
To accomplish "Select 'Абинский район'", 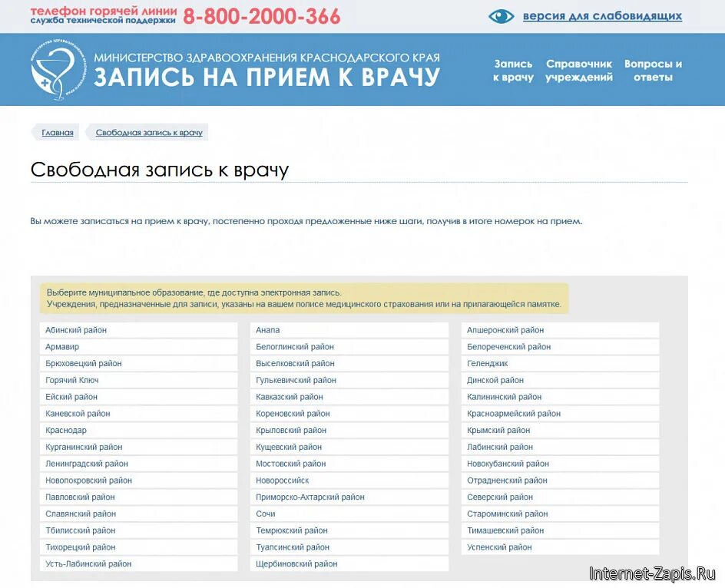I will [139, 330].
